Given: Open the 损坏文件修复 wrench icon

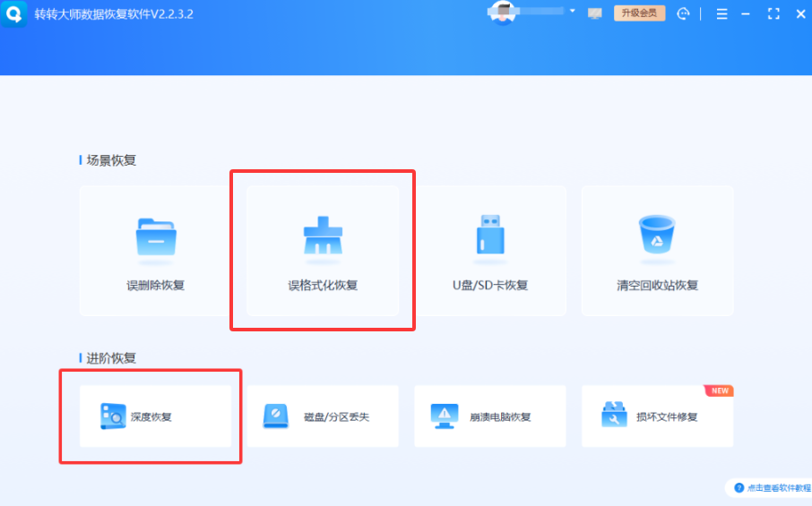Looking at the screenshot, I should click(x=614, y=415).
